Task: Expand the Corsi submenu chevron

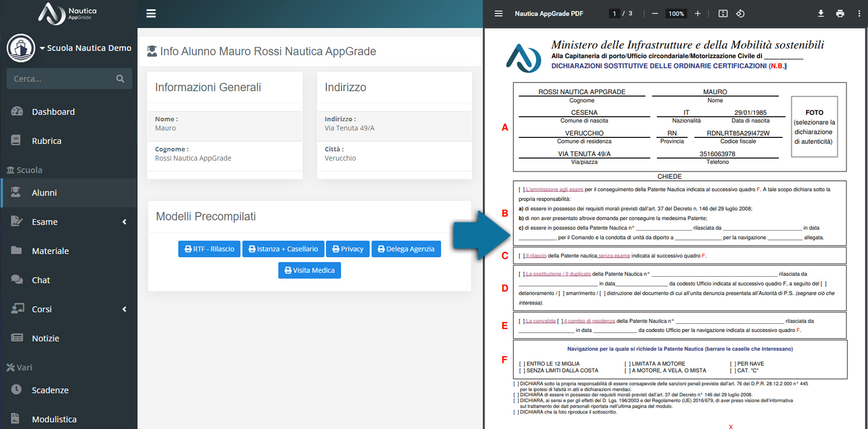Action: click(124, 309)
